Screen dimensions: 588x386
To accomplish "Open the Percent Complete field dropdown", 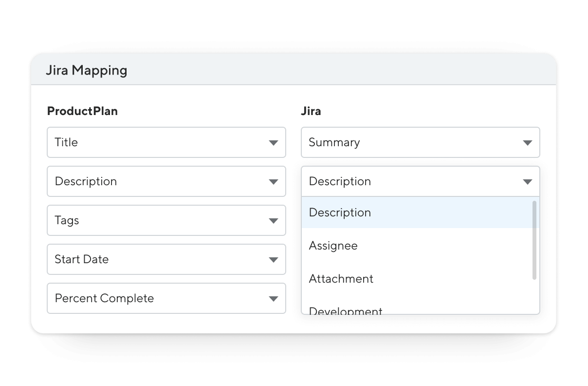I will 166,298.
